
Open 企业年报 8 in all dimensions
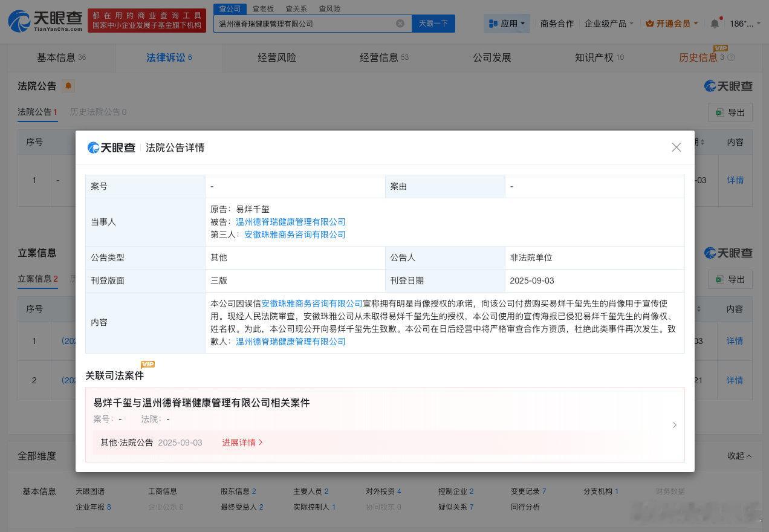coord(93,507)
